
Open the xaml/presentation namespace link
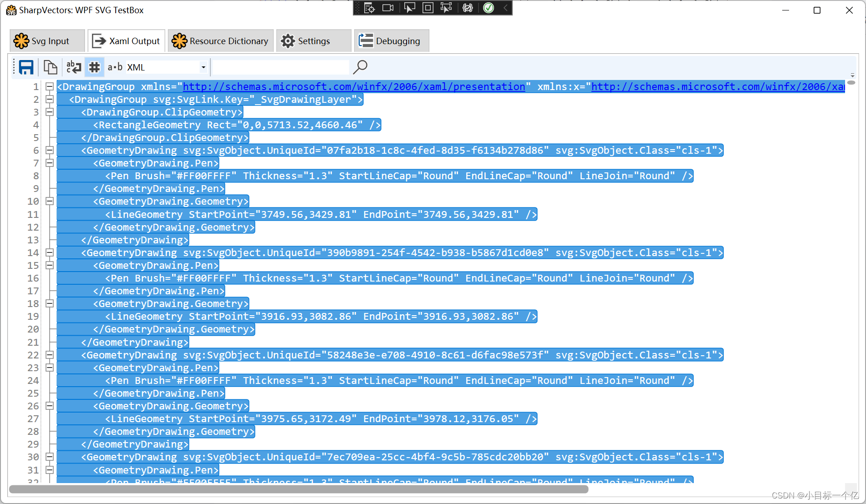pos(354,86)
